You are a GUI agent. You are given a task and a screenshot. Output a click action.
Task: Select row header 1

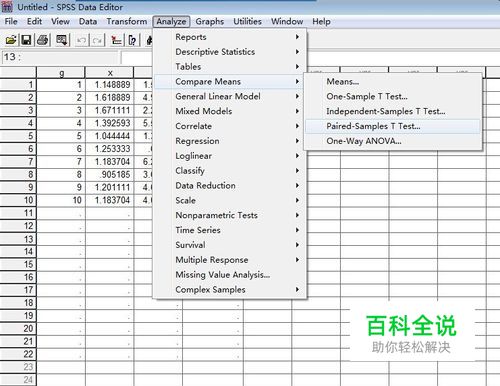(x=18, y=85)
